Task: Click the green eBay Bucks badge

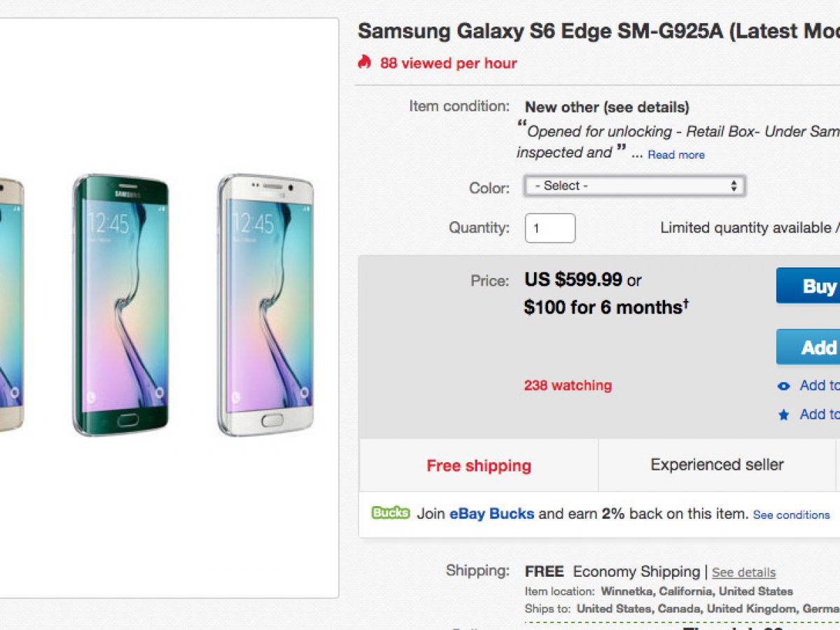Action: [x=391, y=513]
